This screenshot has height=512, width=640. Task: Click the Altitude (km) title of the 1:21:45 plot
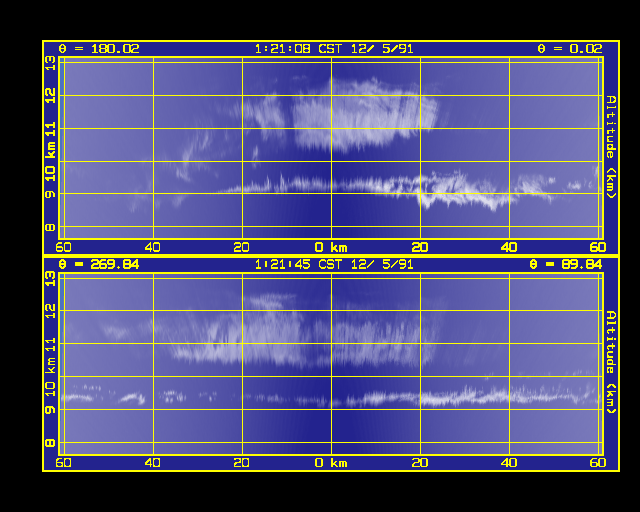point(611,362)
